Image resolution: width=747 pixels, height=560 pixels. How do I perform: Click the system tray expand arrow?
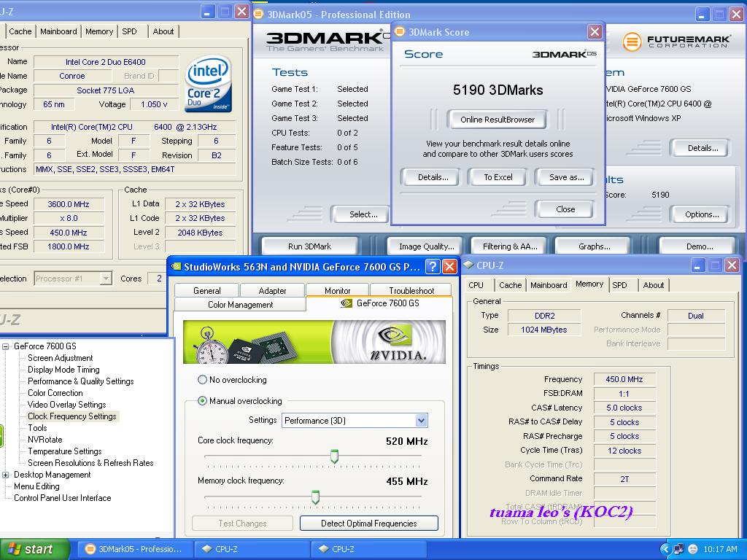click(x=665, y=549)
